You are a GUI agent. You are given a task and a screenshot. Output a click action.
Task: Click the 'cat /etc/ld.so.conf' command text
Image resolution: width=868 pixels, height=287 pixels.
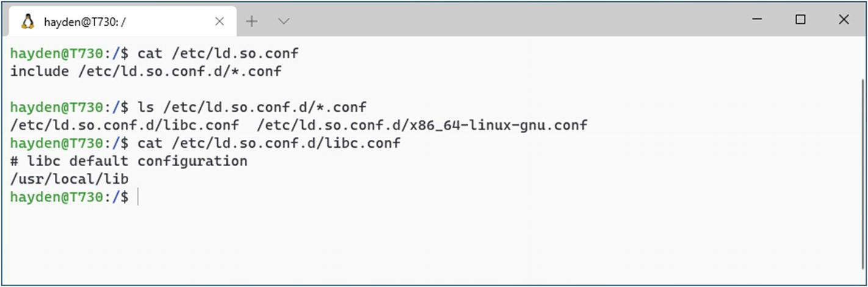point(218,54)
